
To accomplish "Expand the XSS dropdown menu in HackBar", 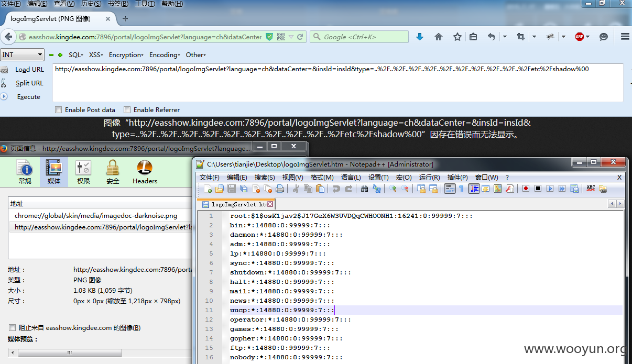I will pos(96,55).
